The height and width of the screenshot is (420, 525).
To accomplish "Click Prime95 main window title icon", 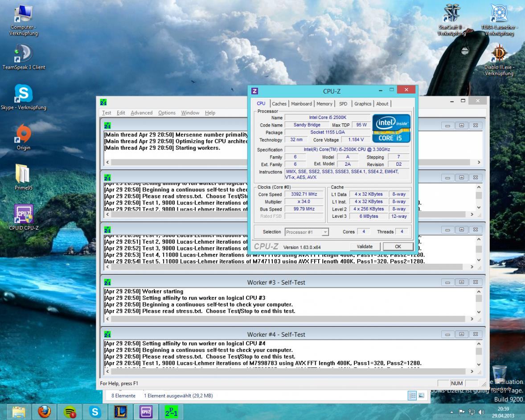I will [x=103, y=102].
